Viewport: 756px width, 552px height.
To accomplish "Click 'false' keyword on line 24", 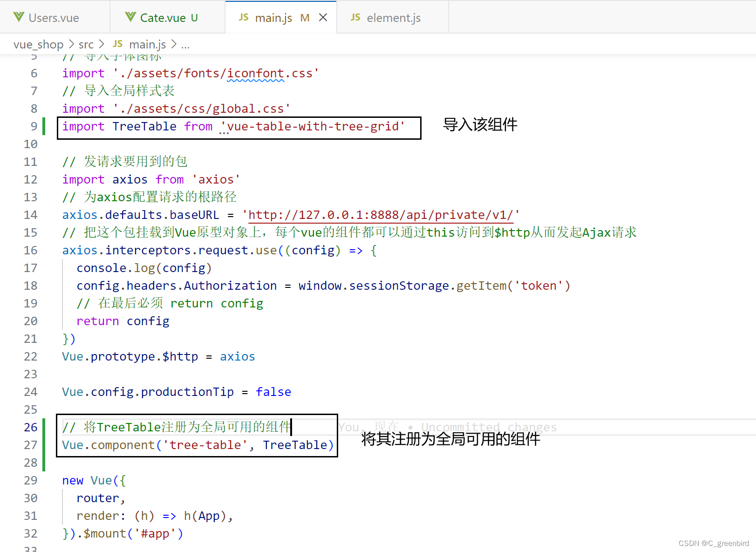I will coord(273,392).
